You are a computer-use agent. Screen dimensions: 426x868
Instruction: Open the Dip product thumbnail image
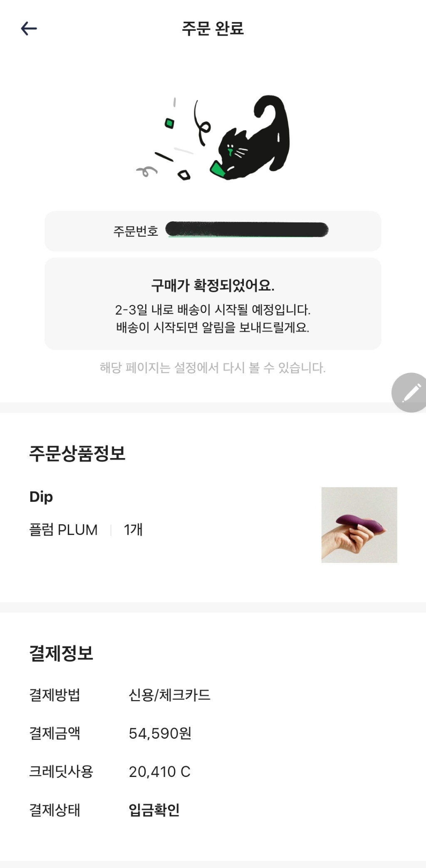(359, 525)
